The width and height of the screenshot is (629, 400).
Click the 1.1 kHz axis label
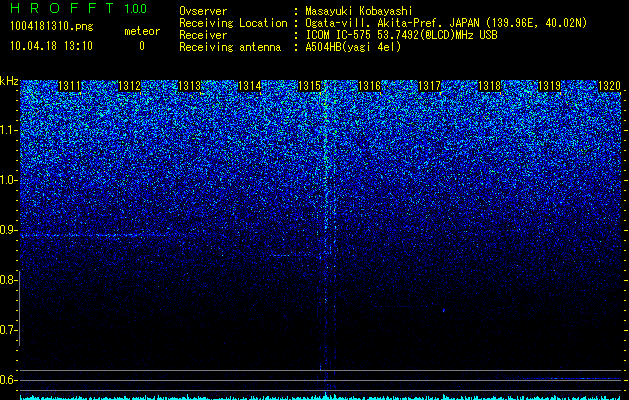[7, 130]
